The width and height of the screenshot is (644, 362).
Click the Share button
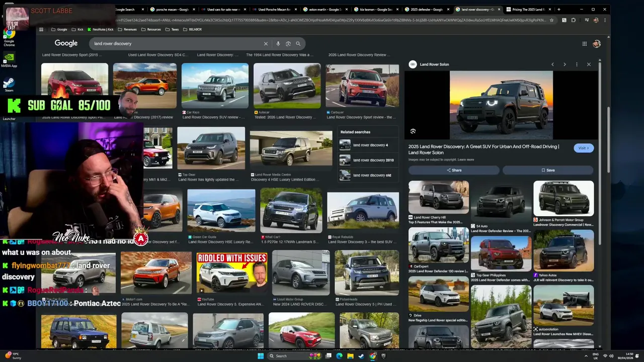454,170
